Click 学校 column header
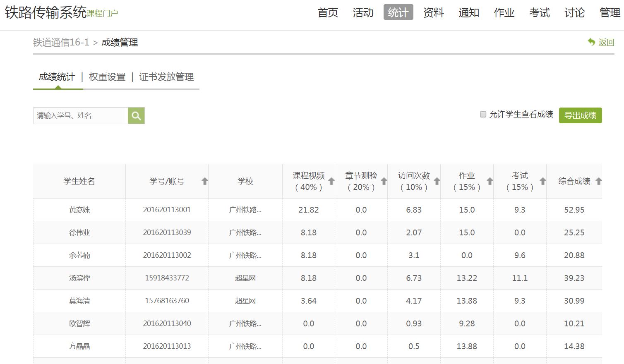 245,181
